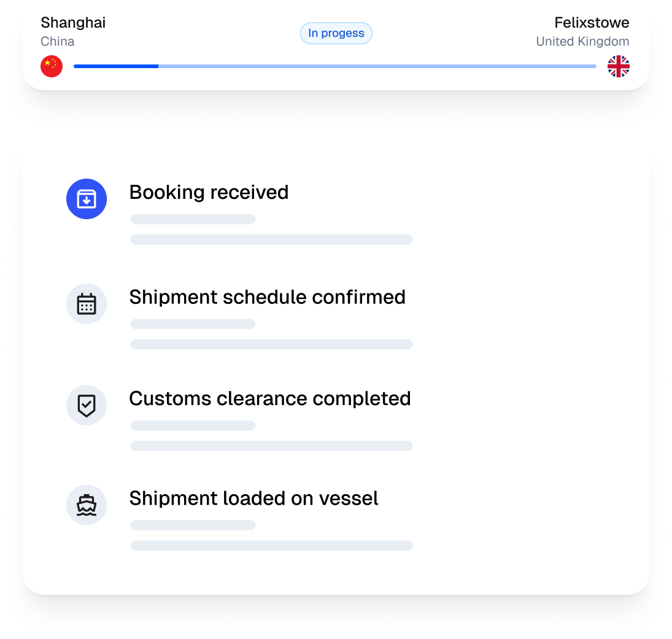
Task: Click the China country subtitle text
Action: [57, 41]
